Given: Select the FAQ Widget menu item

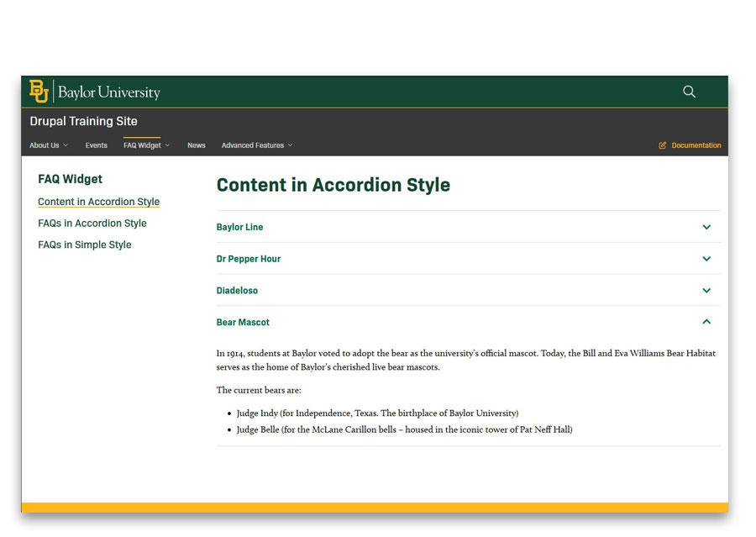Looking at the screenshot, I should click(x=142, y=145).
